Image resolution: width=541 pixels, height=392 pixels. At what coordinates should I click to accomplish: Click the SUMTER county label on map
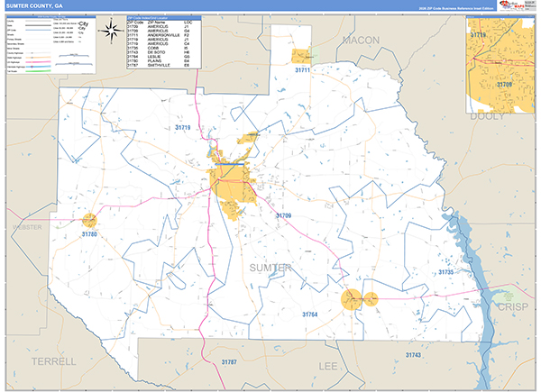(270, 268)
